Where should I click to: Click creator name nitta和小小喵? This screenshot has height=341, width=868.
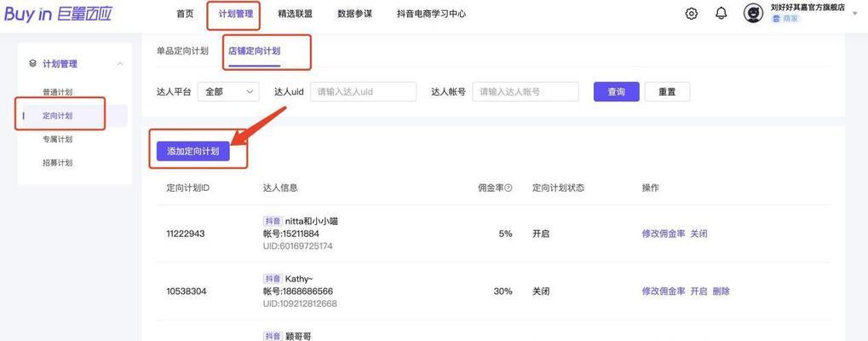pyautogui.click(x=312, y=222)
